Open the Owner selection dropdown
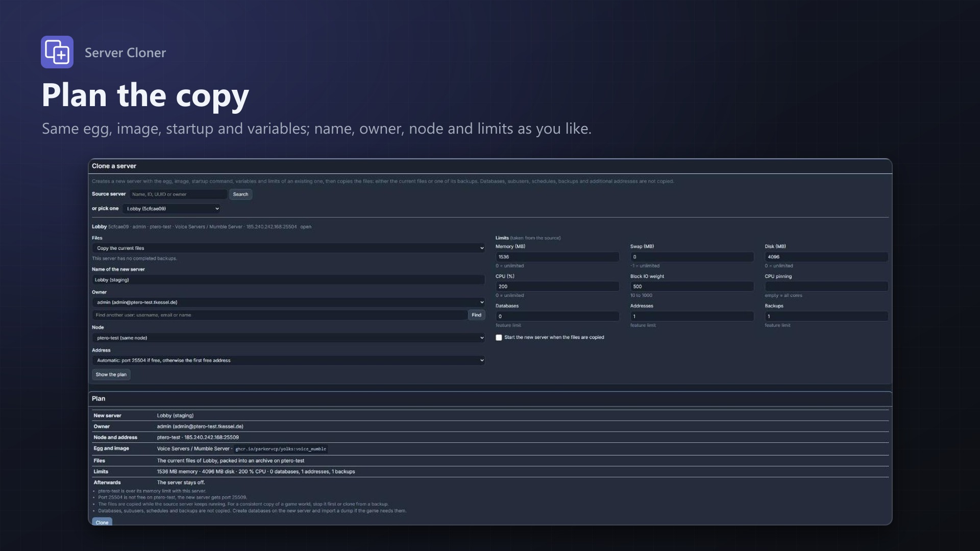980x551 pixels. pos(288,303)
